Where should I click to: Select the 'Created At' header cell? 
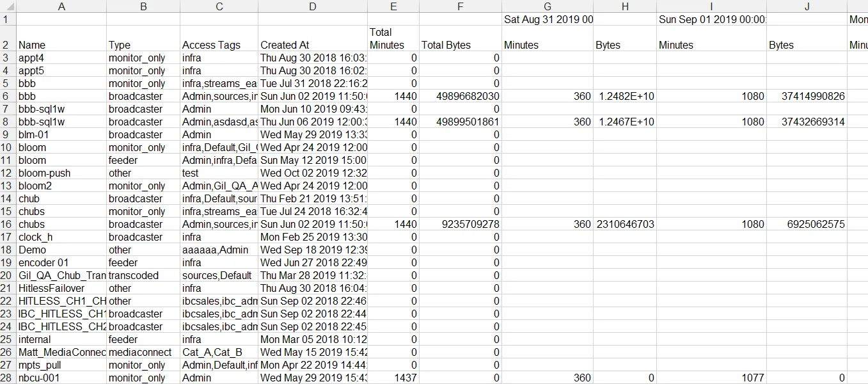point(312,45)
